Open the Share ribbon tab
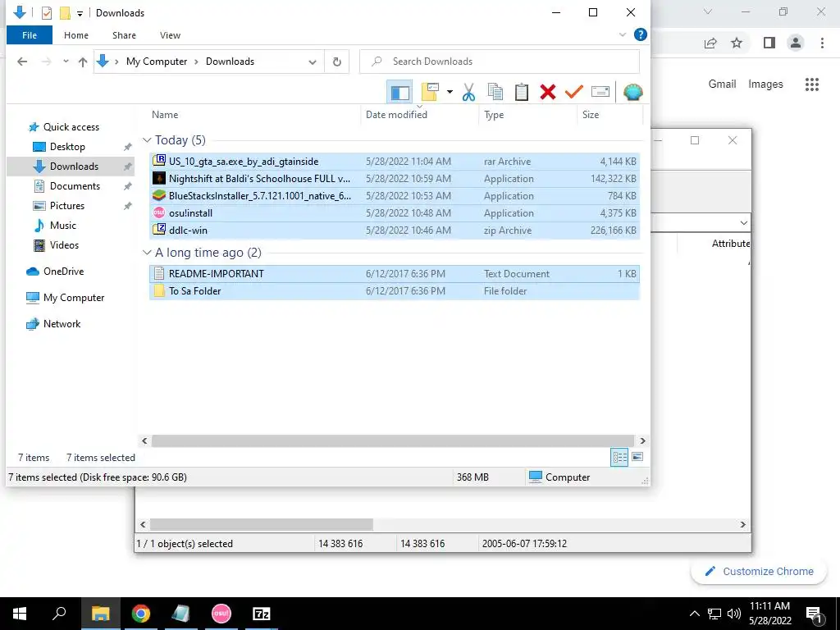 [124, 35]
